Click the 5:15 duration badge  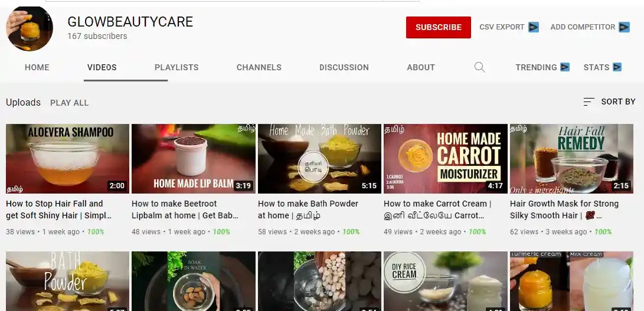[x=370, y=186]
